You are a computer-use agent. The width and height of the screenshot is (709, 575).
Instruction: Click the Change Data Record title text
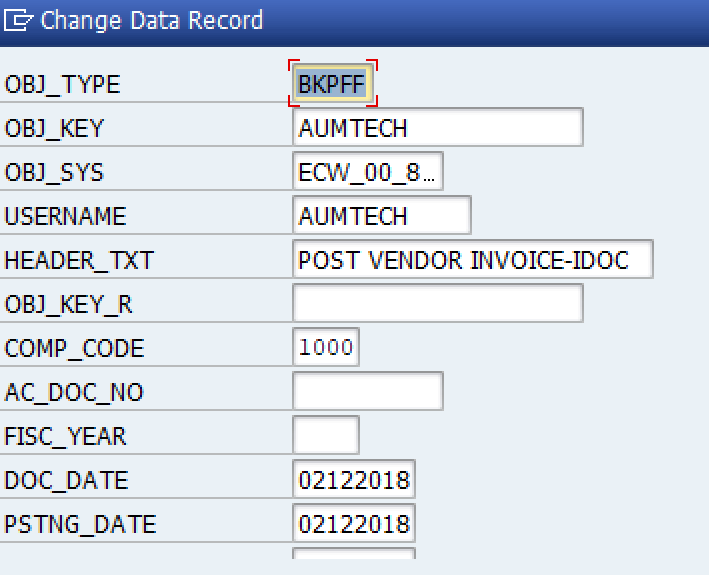pyautogui.click(x=152, y=20)
